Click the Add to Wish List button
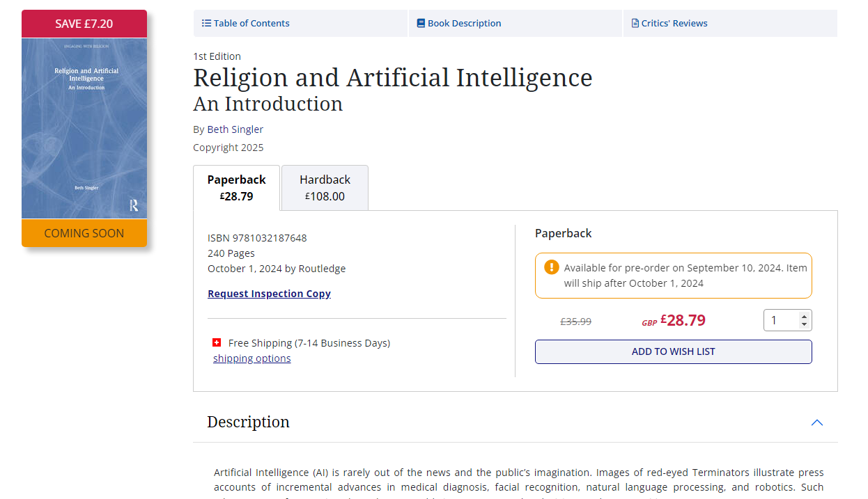This screenshot has width=868, height=499. [x=673, y=351]
